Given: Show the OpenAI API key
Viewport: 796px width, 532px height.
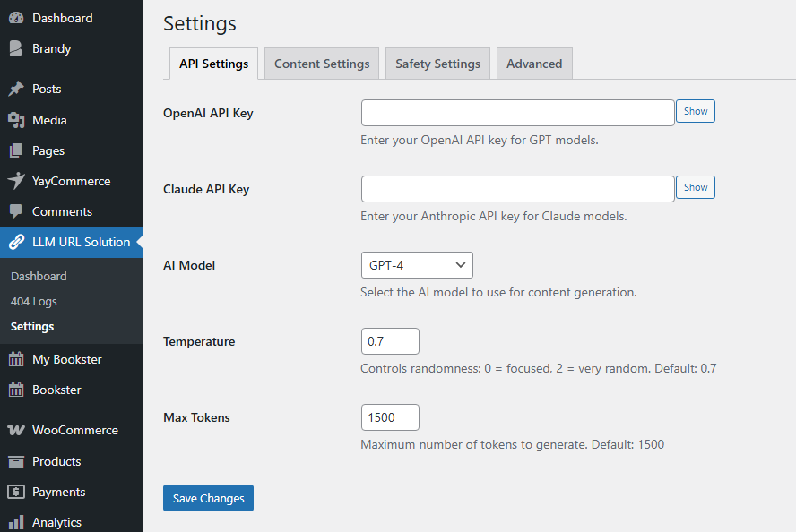Looking at the screenshot, I should [x=696, y=111].
